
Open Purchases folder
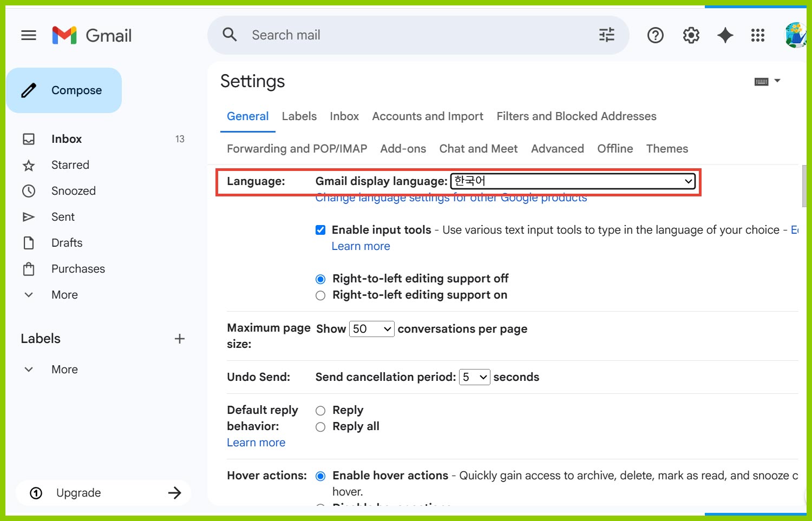tap(78, 269)
